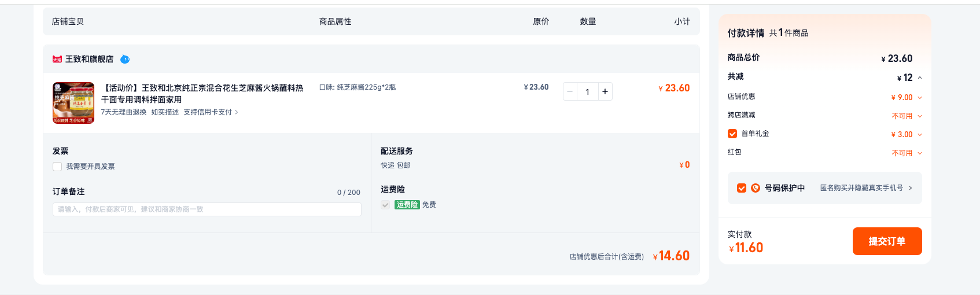
Task: Tick the 我需要开具发票 checkbox
Action: point(57,167)
